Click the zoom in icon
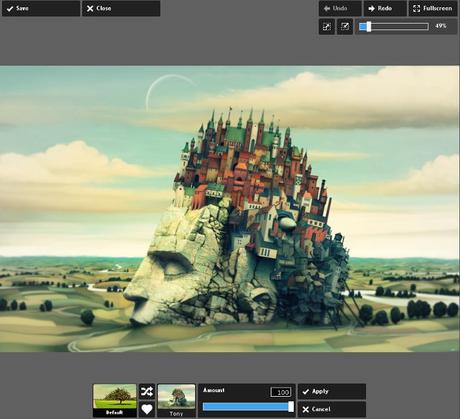The height and width of the screenshot is (419, 460). pos(345,27)
